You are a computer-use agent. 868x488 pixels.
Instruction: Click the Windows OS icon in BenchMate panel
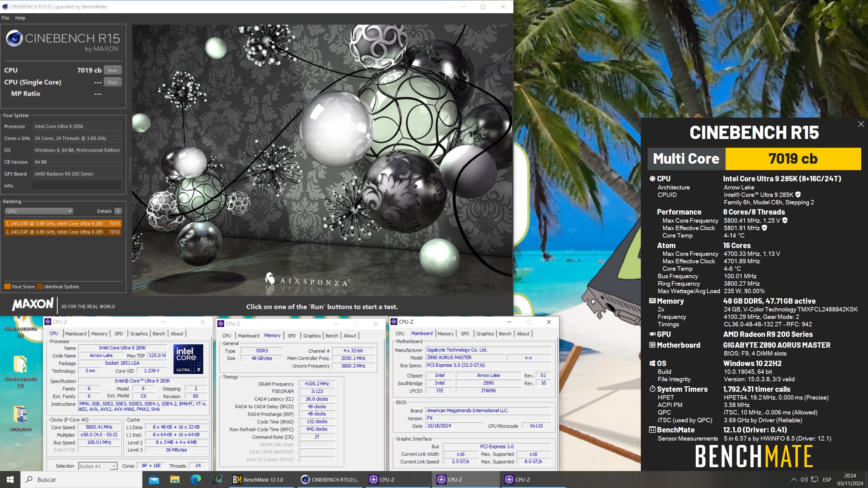652,363
